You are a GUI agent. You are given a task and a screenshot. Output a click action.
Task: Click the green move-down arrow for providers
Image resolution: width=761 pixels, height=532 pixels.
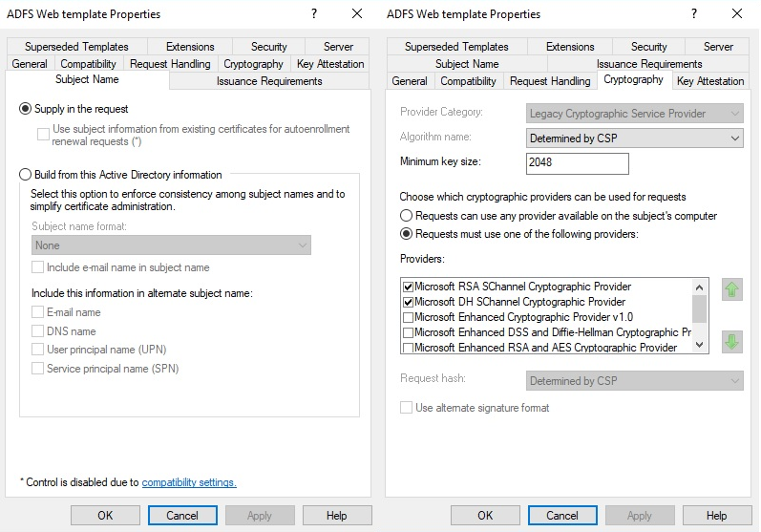(732, 341)
